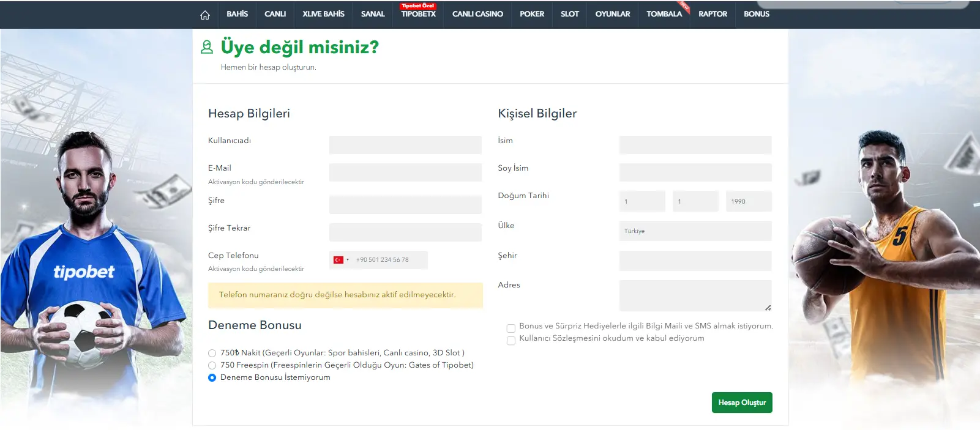Open the OYUNLAR menu
The width and height of the screenshot is (980, 430).
[x=613, y=14]
